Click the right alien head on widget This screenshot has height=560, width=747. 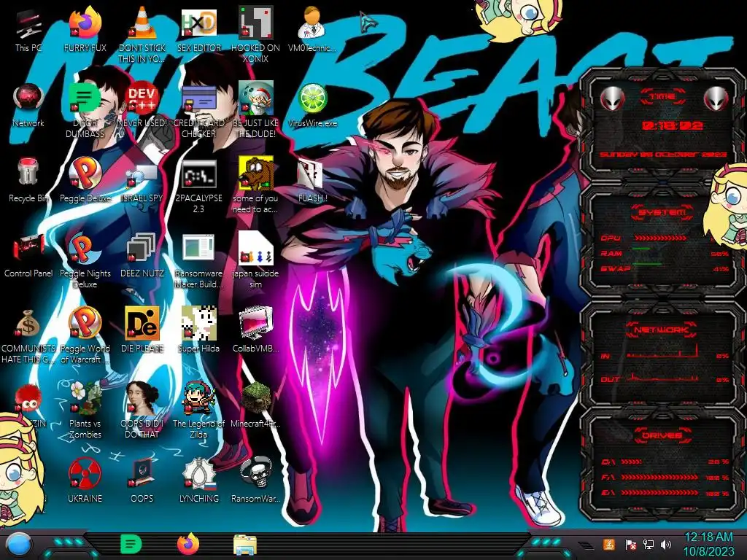[x=716, y=99]
